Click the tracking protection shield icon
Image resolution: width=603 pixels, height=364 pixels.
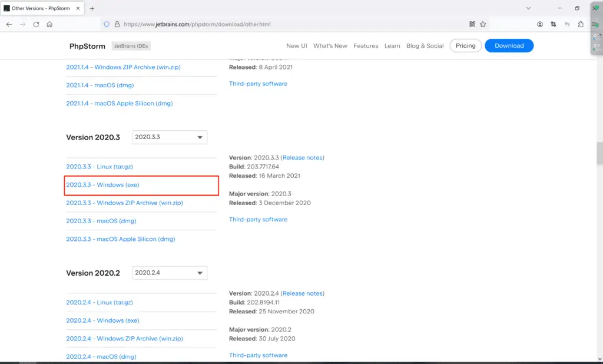pos(107,24)
